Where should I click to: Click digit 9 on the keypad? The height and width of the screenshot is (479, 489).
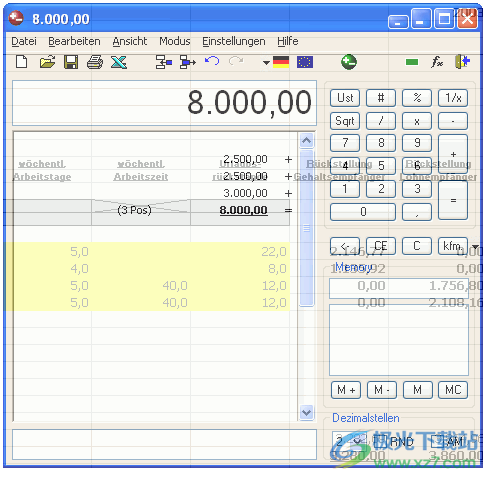coord(417,143)
